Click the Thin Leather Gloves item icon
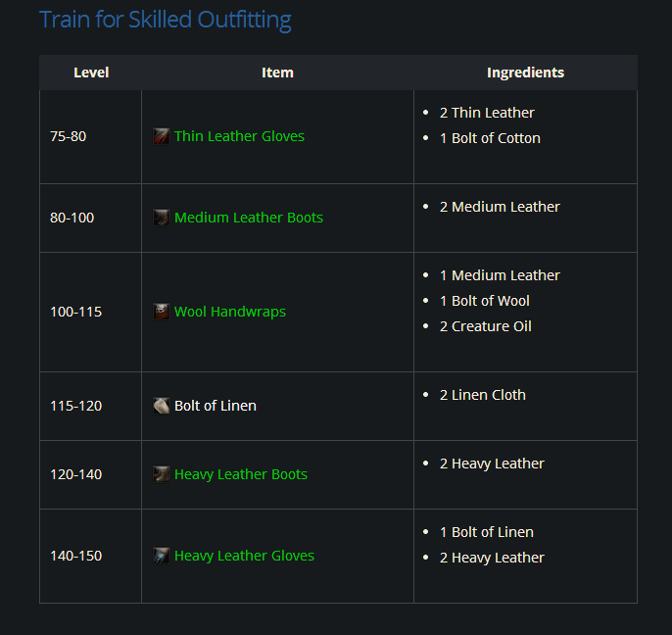 click(161, 136)
